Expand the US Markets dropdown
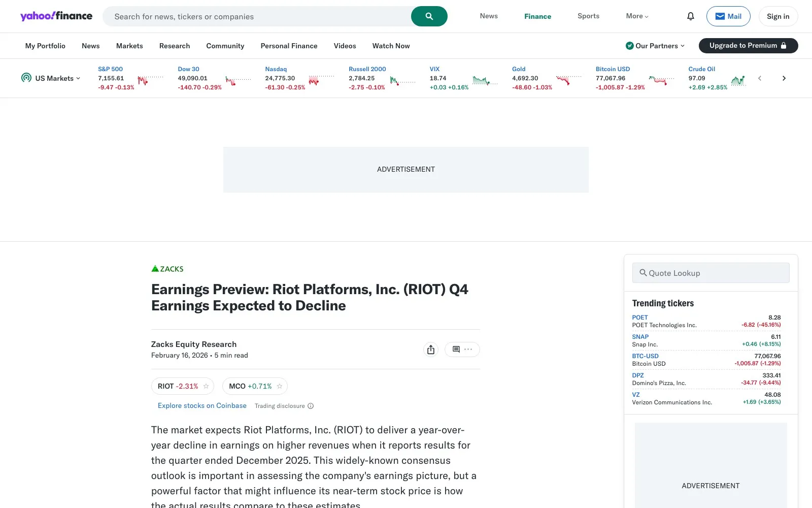 [51, 78]
